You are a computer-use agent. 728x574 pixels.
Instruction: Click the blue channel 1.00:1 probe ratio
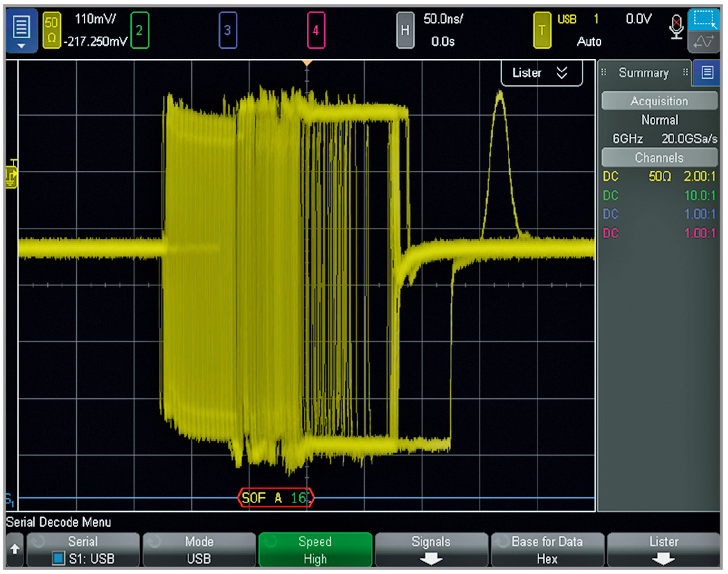700,214
